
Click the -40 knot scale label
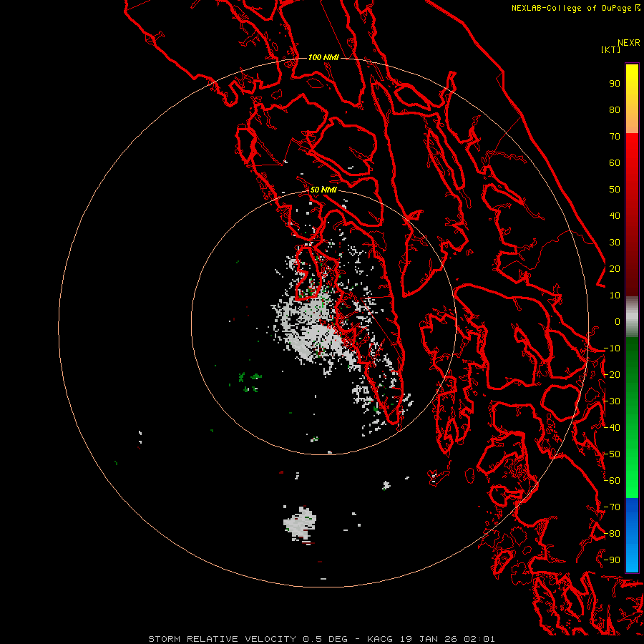612,428
